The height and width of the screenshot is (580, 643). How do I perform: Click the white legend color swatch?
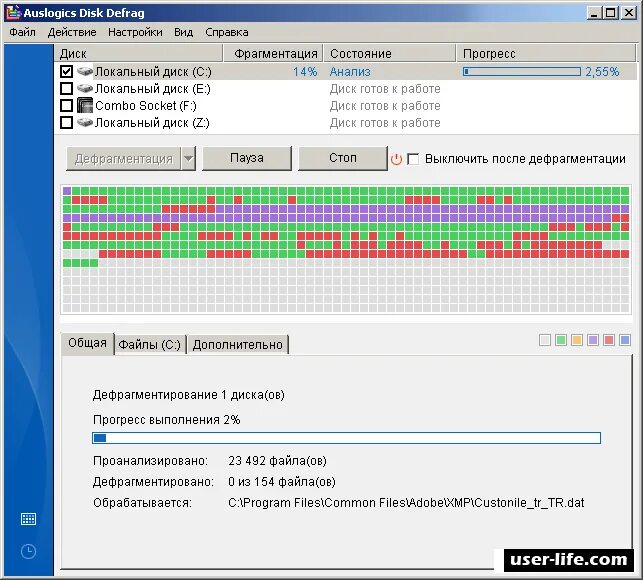545,340
